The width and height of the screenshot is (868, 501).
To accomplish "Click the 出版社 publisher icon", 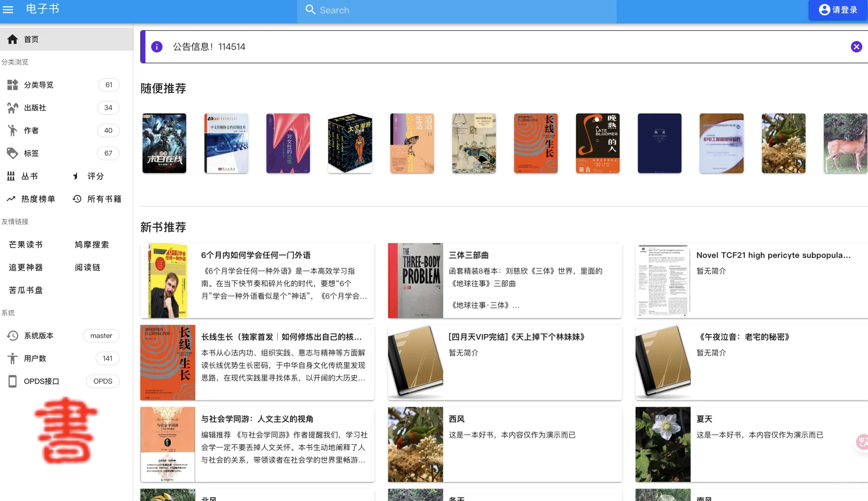I will (x=13, y=108).
